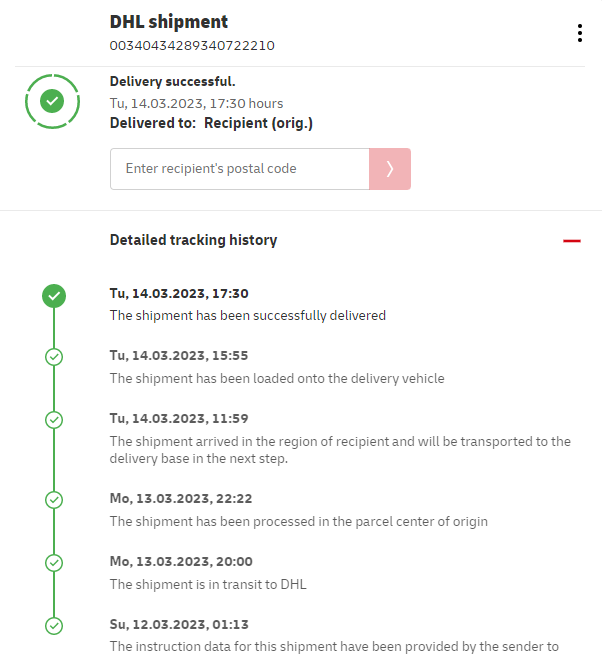Click 'processed in the parcel center' entry
This screenshot has height=658, width=602.
[298, 521]
